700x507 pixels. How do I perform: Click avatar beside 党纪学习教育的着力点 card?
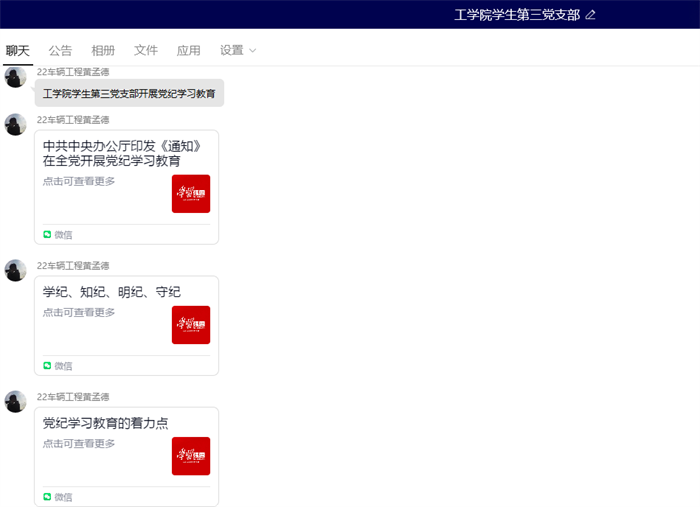click(x=15, y=401)
